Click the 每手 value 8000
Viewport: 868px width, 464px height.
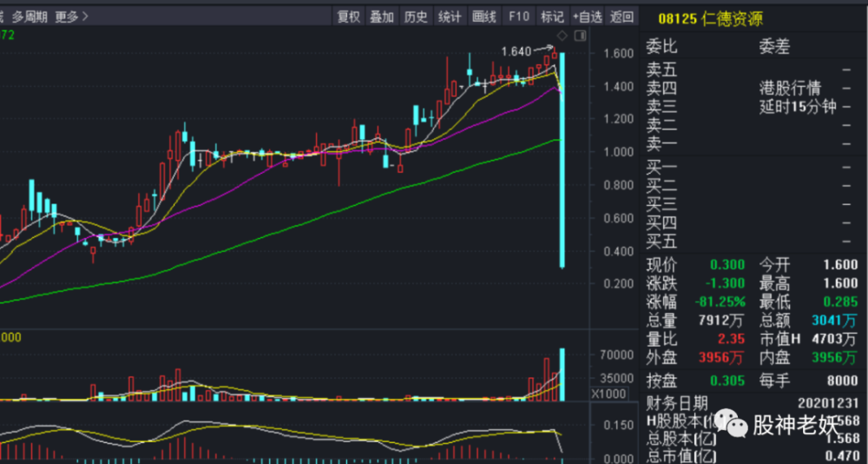(843, 381)
